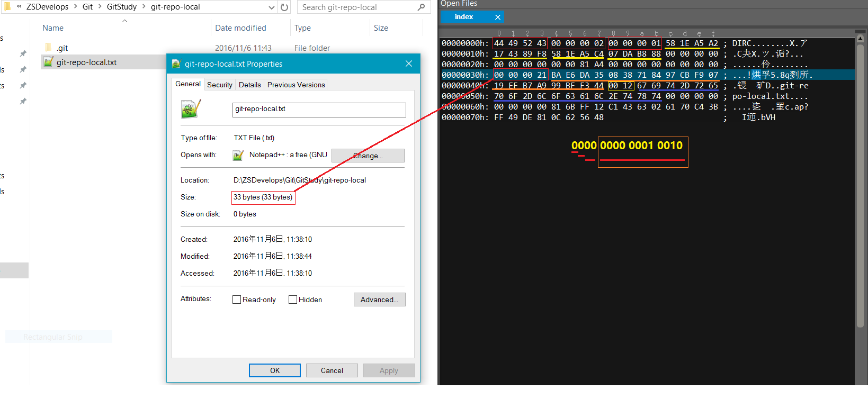Switch to the Security tab
Viewport: 868px width, 408px height.
pyautogui.click(x=220, y=85)
